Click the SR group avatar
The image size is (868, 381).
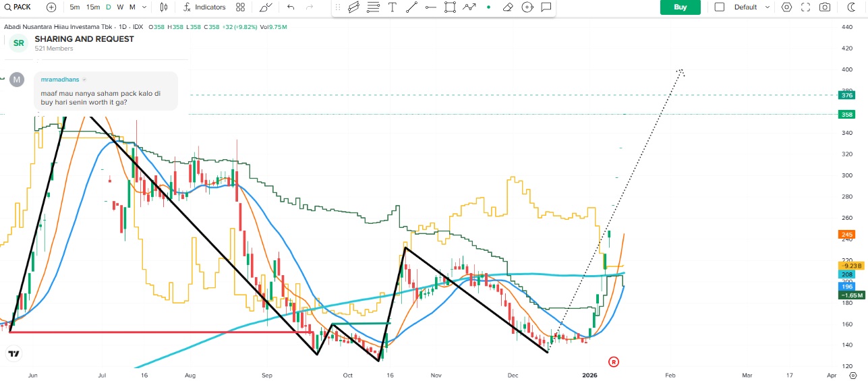(18, 43)
